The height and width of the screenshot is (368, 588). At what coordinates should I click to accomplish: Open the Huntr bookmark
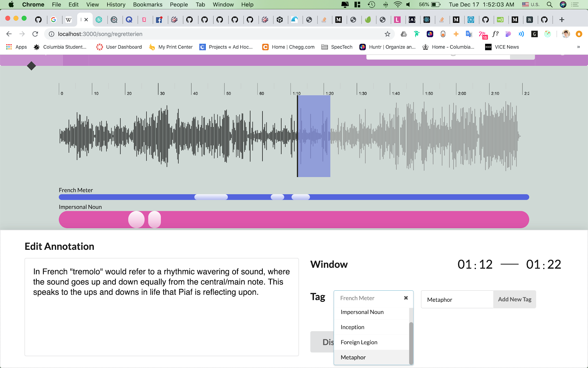click(387, 47)
